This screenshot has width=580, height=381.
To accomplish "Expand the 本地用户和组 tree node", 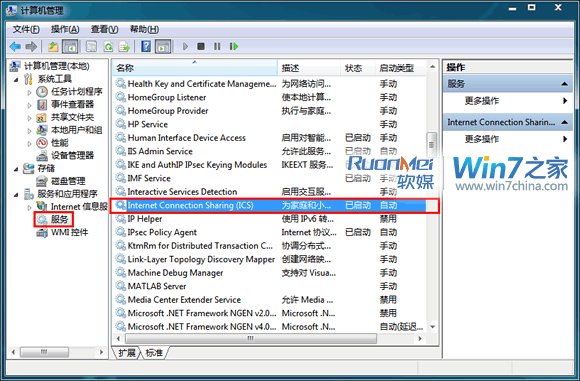I will [29, 131].
